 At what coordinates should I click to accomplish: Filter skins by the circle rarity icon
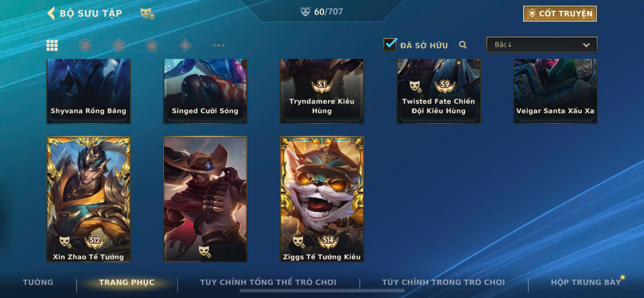tap(85, 45)
